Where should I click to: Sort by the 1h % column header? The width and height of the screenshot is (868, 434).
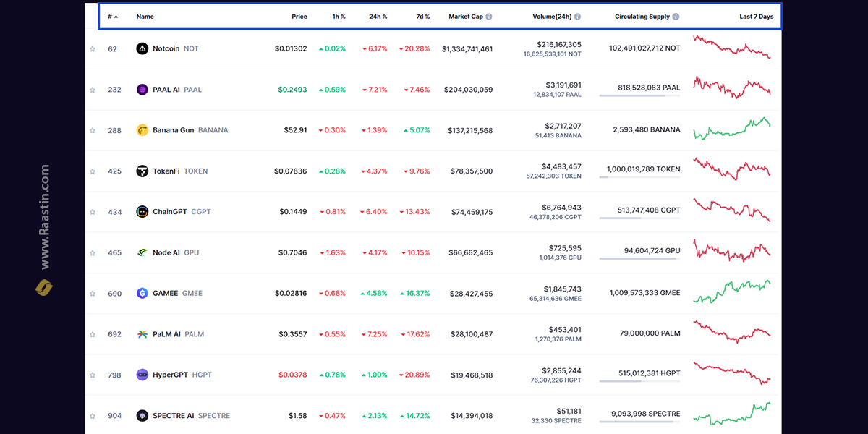(x=339, y=17)
